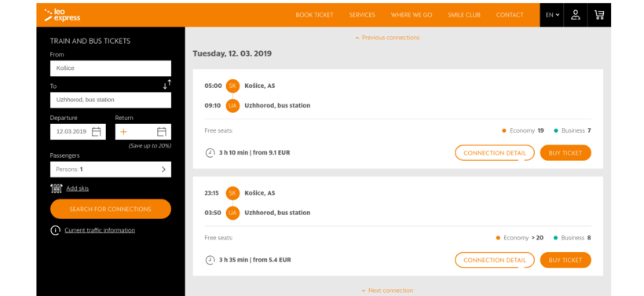Add return date with plus icon
Viewport: 644px width, 296px height.
(x=123, y=132)
